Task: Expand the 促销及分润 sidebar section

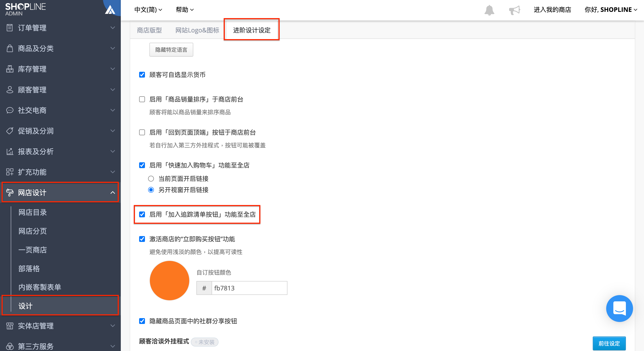Action: coord(60,131)
